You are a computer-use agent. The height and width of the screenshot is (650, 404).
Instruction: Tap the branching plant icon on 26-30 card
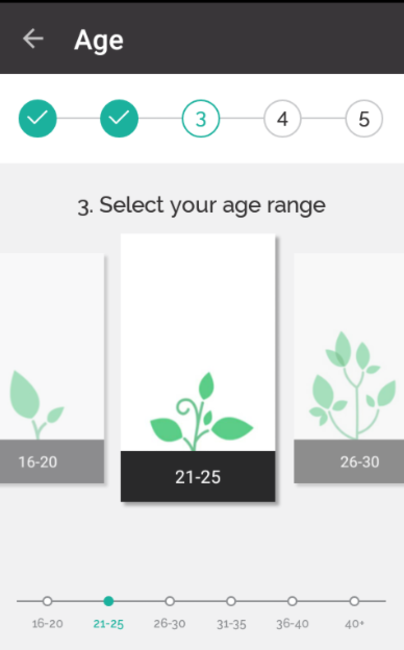tap(353, 385)
